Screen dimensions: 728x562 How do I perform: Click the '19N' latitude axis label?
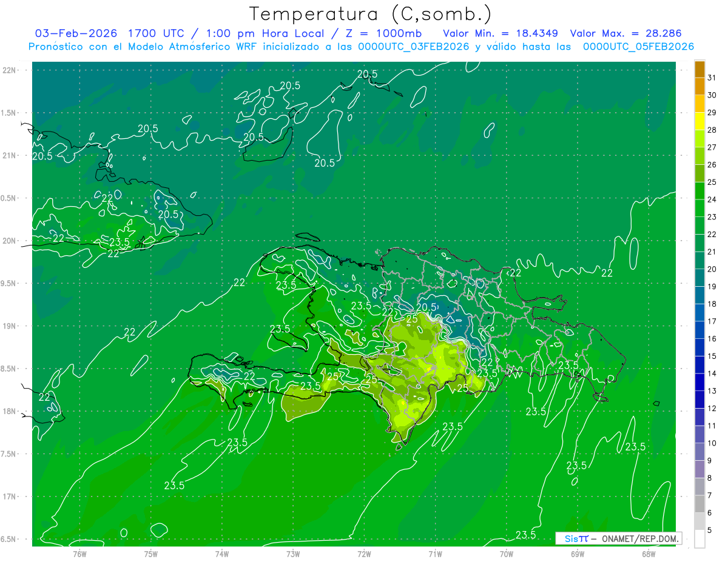pyautogui.click(x=10, y=326)
